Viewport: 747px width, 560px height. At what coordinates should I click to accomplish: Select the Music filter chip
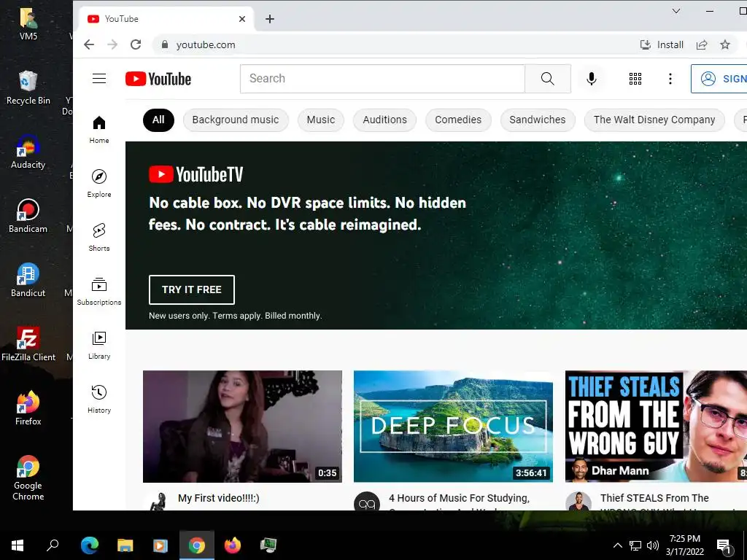321,120
